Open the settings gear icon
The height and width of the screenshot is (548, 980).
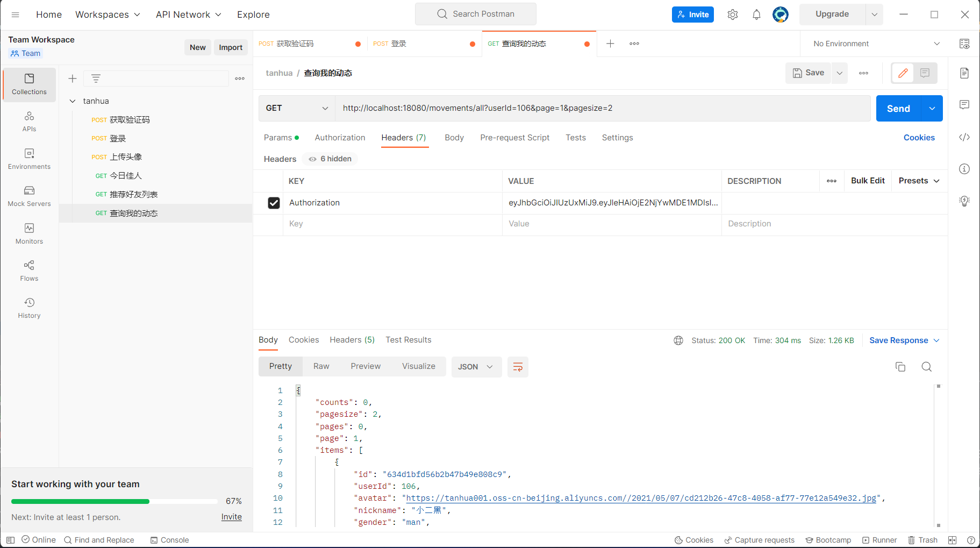pyautogui.click(x=733, y=15)
